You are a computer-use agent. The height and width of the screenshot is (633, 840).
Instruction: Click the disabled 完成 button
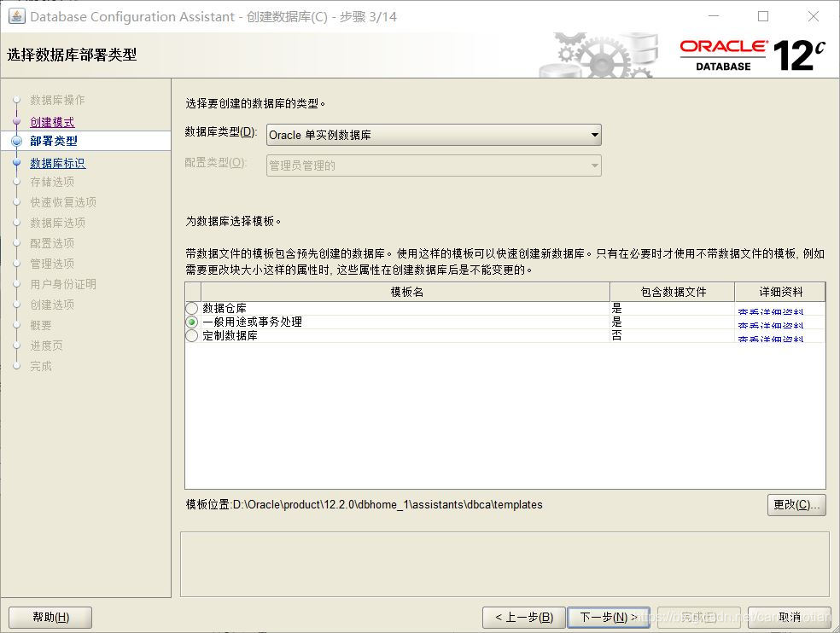[699, 618]
